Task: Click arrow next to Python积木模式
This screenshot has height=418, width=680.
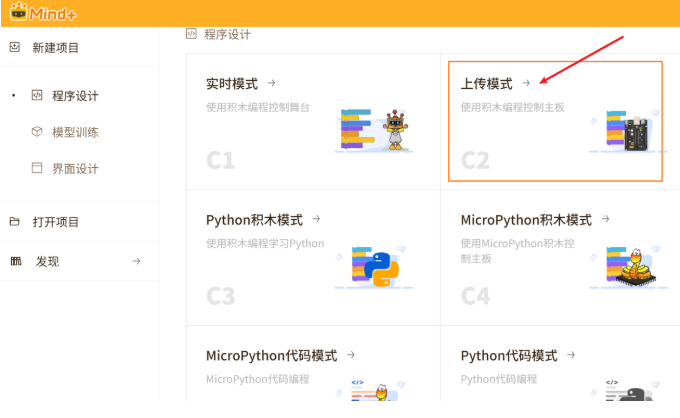Action: point(317,219)
